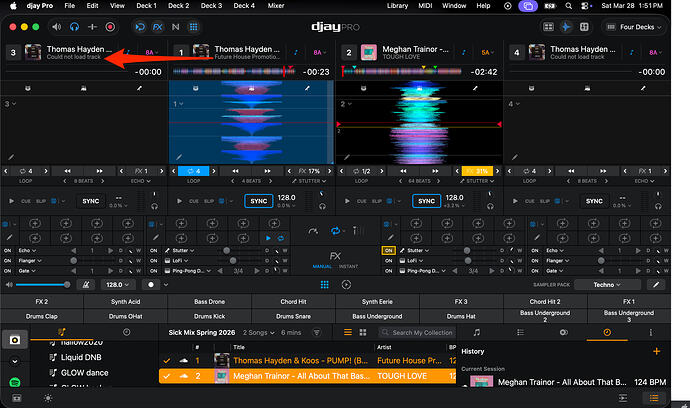Click the sampler pack edit pencil icon
The width and height of the screenshot is (690, 408).
(x=656, y=285)
